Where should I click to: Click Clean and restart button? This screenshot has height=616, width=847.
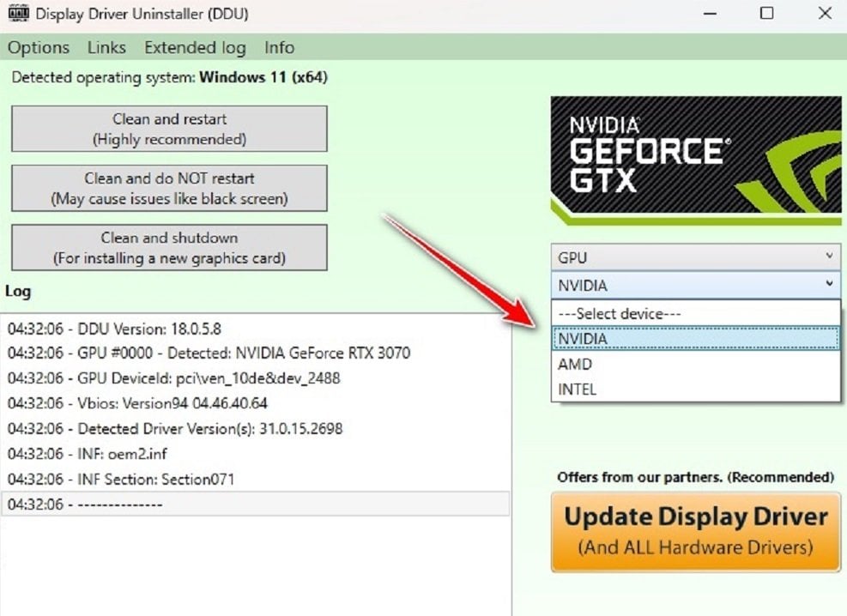coord(169,129)
